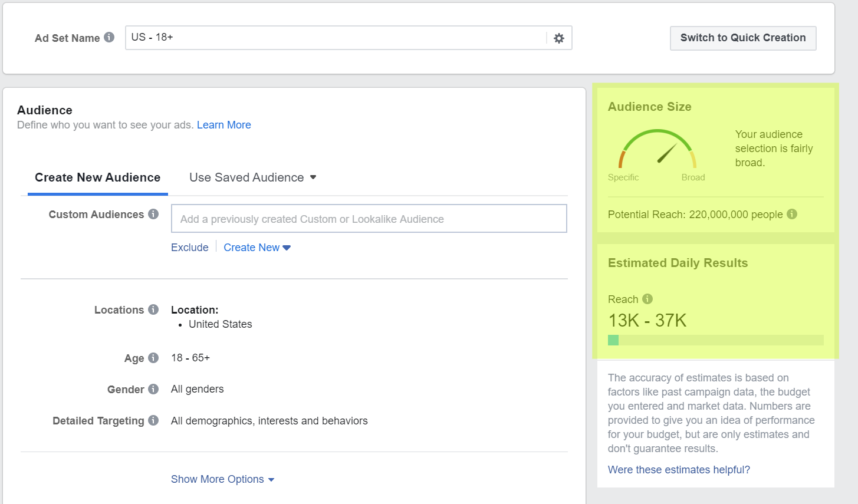This screenshot has height=504, width=858.
Task: Click the Locations info icon
Action: (153, 309)
